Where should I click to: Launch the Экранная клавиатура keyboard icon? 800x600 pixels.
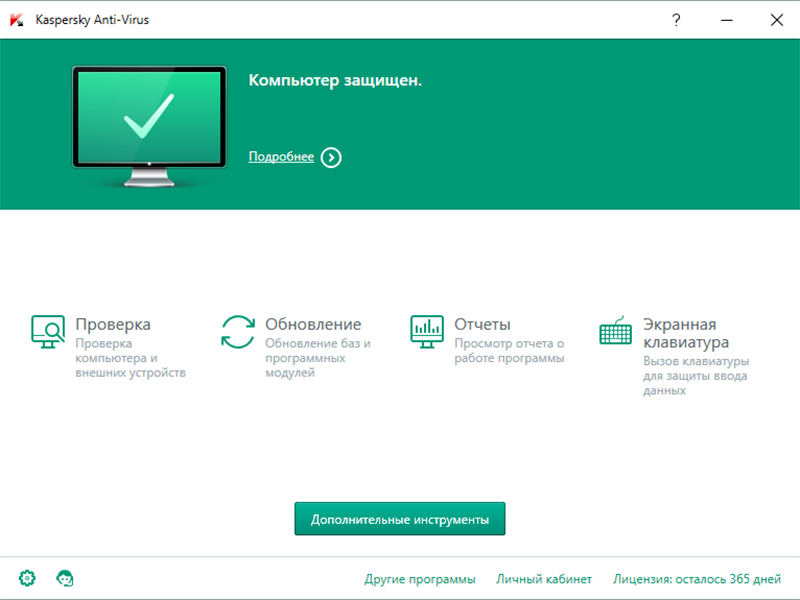tap(615, 331)
